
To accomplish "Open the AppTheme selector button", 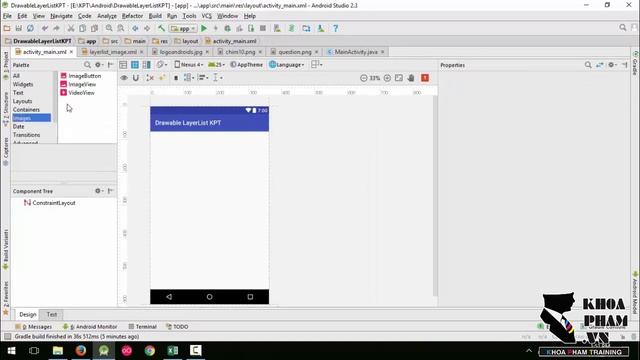I will coord(246,64).
